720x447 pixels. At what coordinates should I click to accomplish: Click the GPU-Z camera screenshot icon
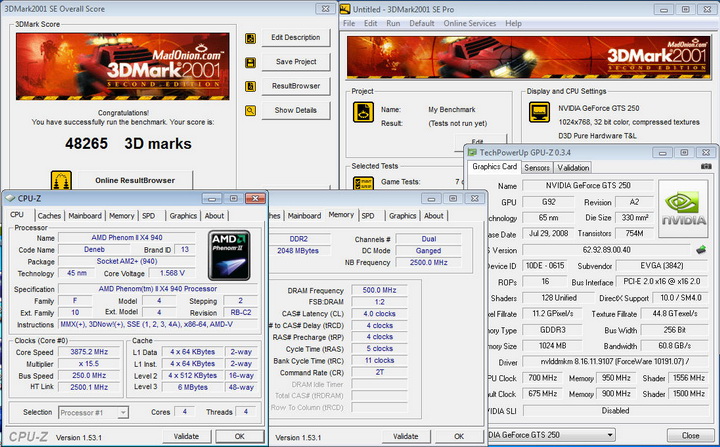(706, 166)
